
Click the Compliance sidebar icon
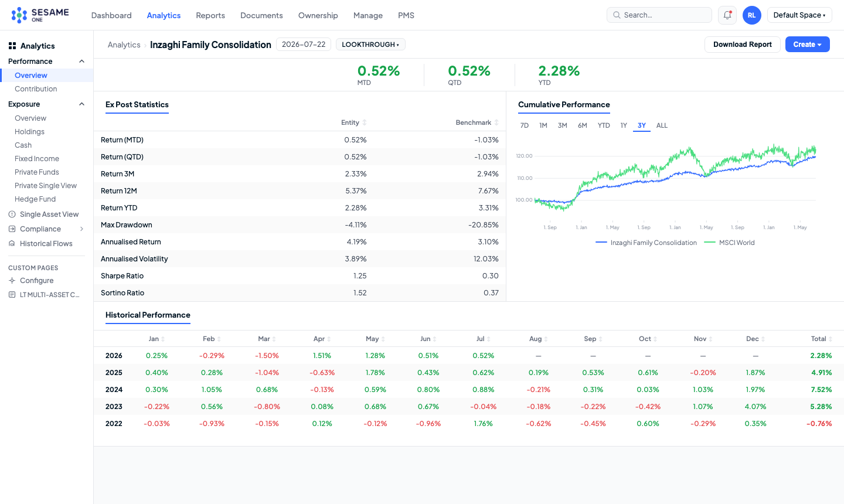pyautogui.click(x=12, y=229)
